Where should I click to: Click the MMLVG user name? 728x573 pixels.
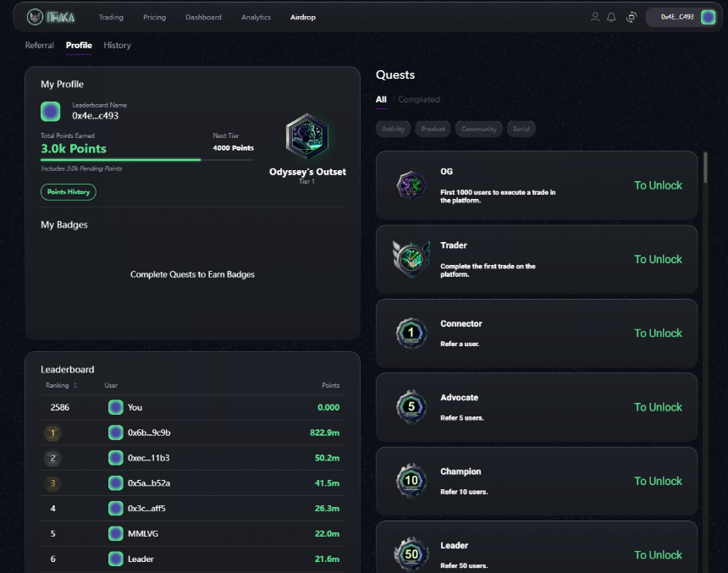[143, 533]
